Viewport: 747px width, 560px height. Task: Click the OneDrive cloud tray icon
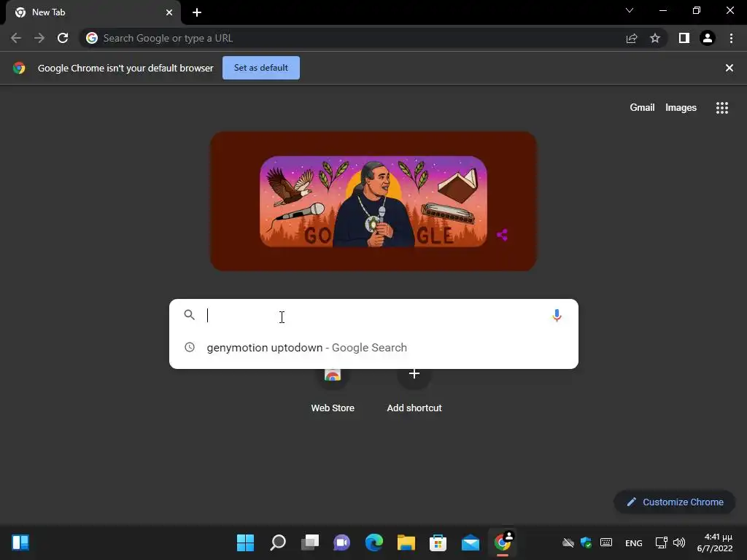[x=568, y=542]
